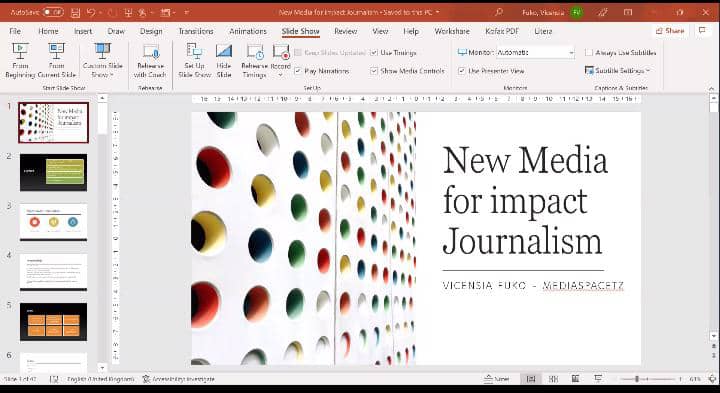Save the presentation via toolbar icon
The width and height of the screenshot is (720, 393).
(76, 12)
